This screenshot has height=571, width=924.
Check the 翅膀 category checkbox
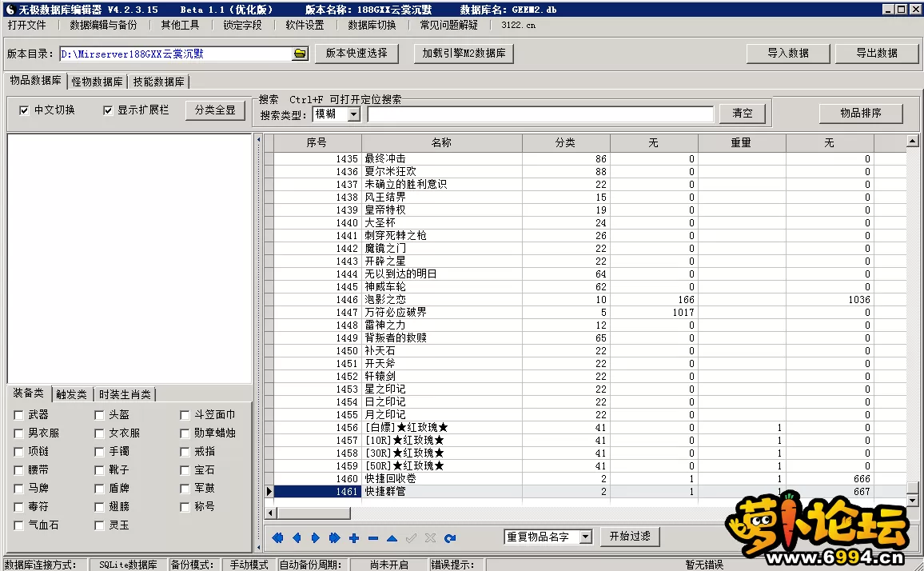click(x=99, y=507)
